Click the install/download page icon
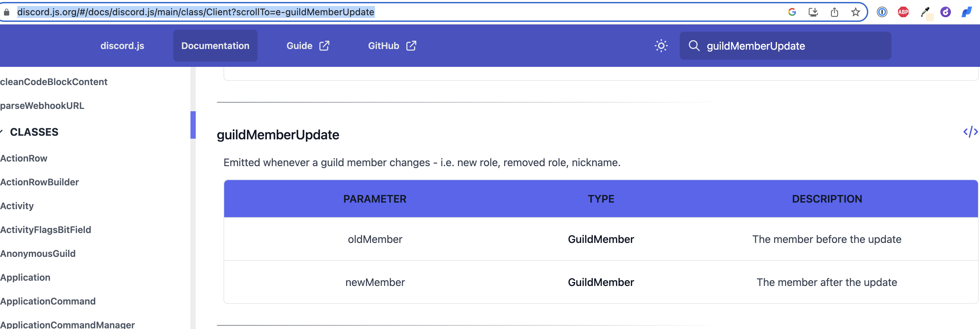The image size is (980, 329). pos(813,12)
